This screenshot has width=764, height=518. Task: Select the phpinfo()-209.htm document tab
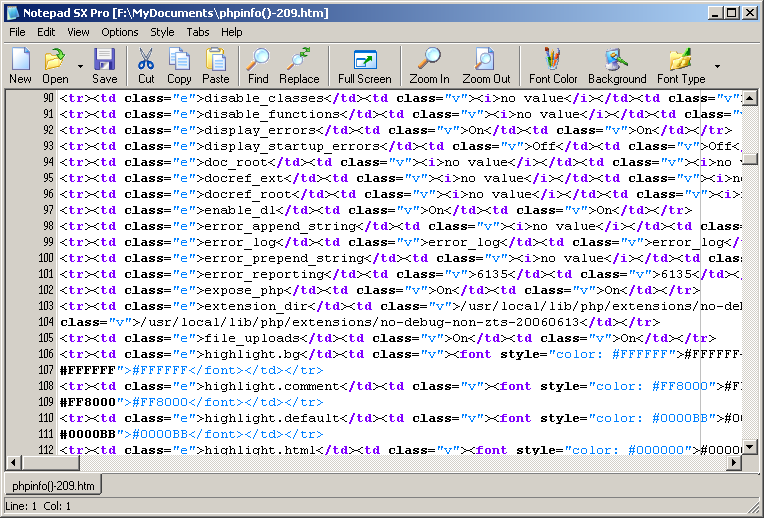pyautogui.click(x=53, y=486)
